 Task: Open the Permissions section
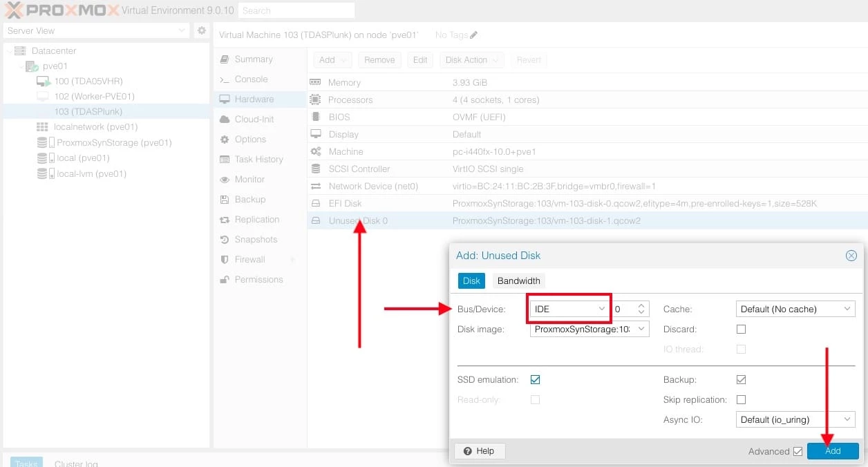258,280
